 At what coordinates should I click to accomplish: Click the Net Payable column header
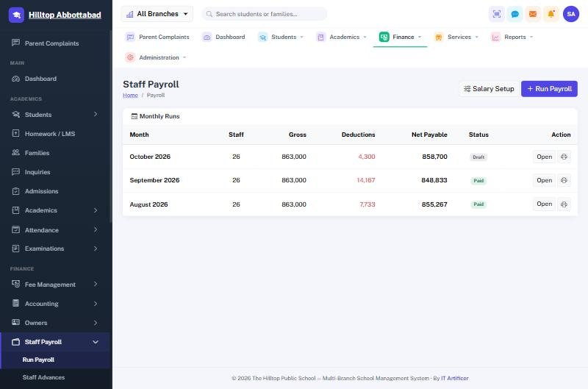(x=429, y=135)
